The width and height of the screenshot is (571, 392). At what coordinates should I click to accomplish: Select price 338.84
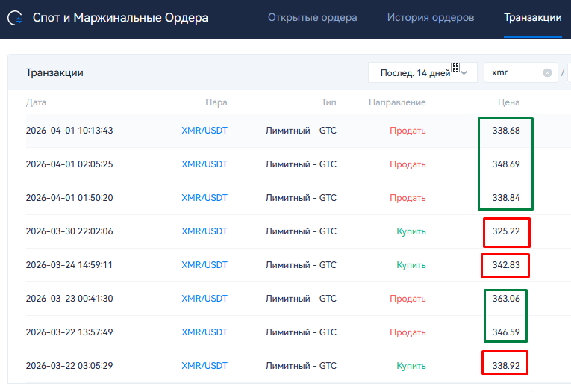(x=506, y=197)
